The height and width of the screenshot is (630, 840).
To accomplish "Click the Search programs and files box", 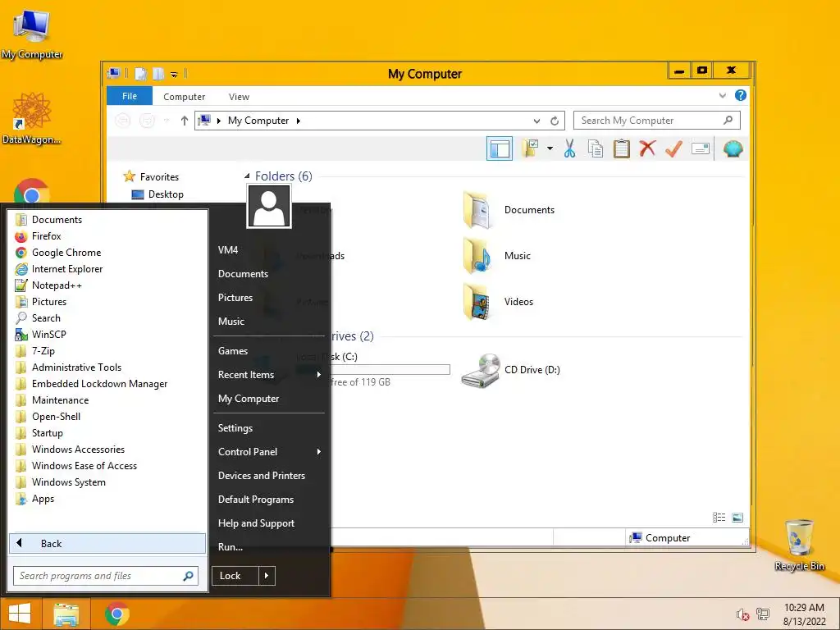I will tap(106, 576).
